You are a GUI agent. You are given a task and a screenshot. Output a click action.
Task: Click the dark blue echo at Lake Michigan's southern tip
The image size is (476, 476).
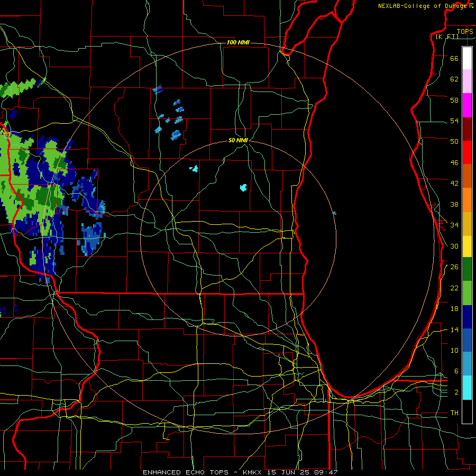[347, 393]
